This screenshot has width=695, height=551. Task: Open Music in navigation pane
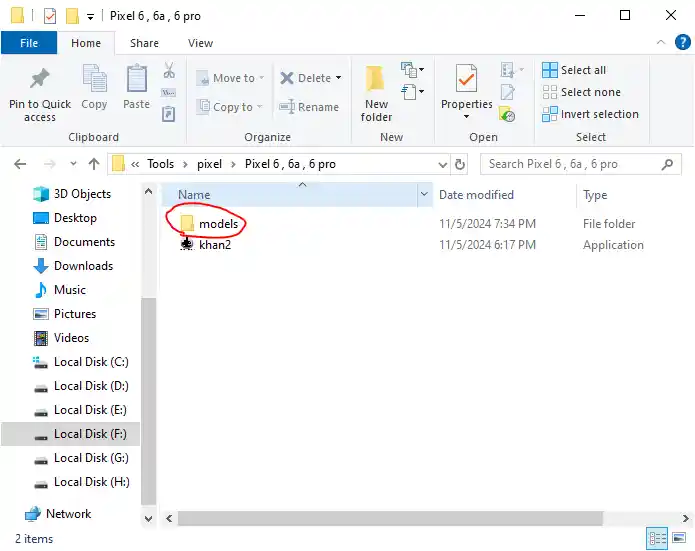coord(59,289)
